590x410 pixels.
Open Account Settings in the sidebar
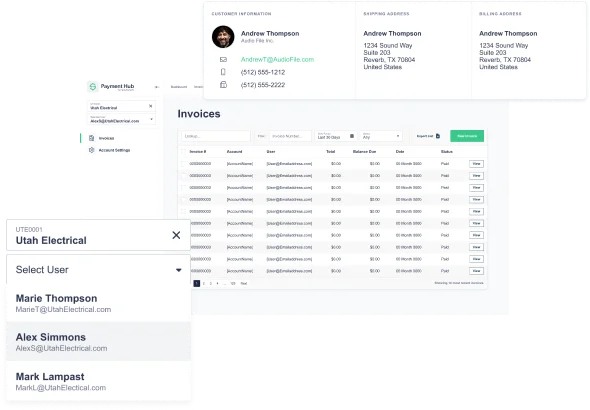114,150
